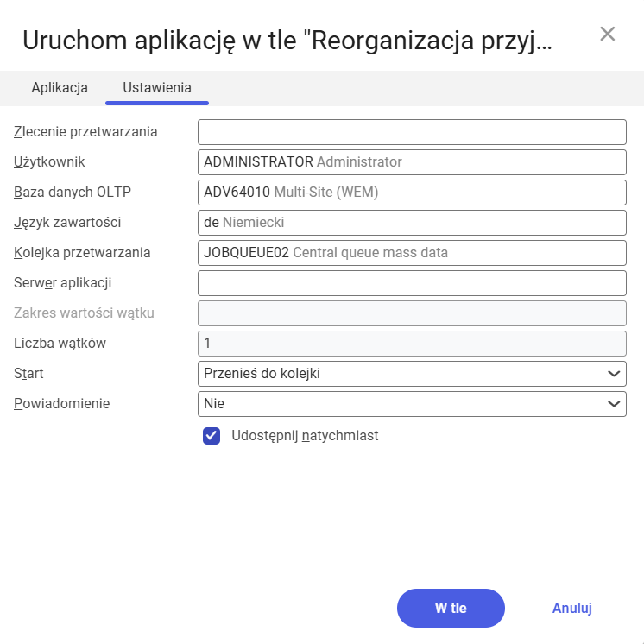
Task: Select the Ustawienia tab
Action: click(x=157, y=87)
